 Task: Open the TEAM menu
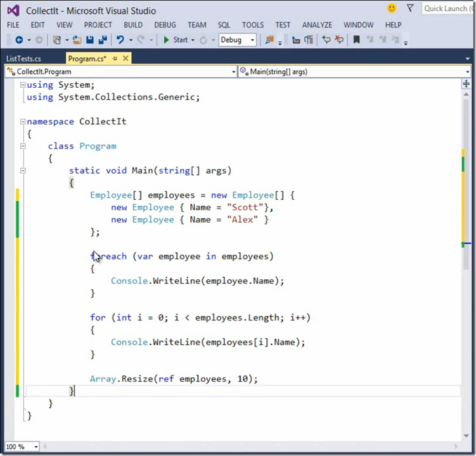197,25
